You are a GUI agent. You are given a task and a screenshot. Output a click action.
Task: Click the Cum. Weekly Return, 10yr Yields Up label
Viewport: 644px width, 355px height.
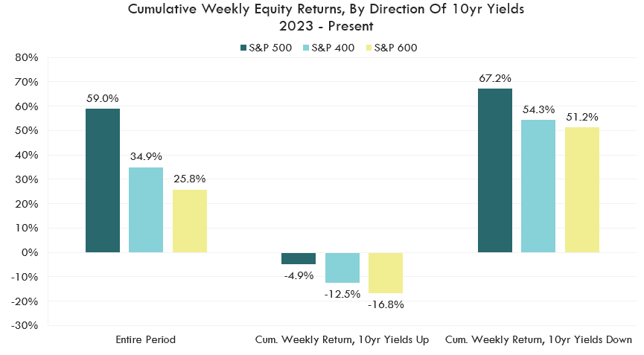342,340
